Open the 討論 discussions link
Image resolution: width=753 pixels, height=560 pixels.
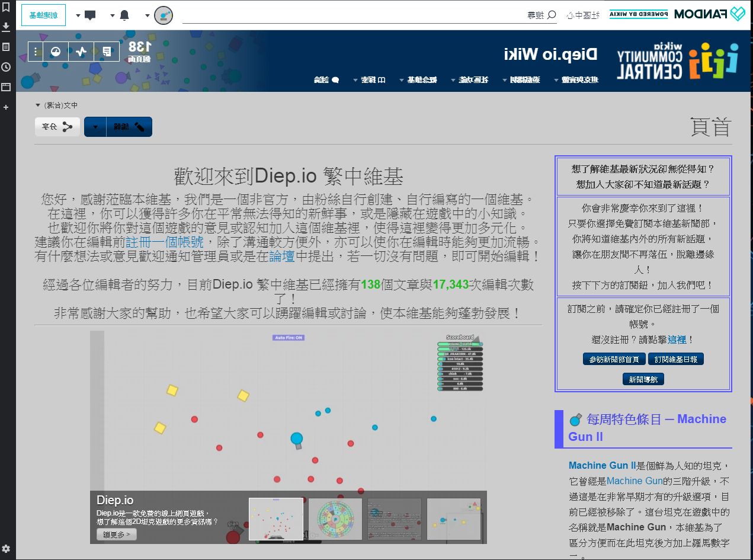pos(328,80)
